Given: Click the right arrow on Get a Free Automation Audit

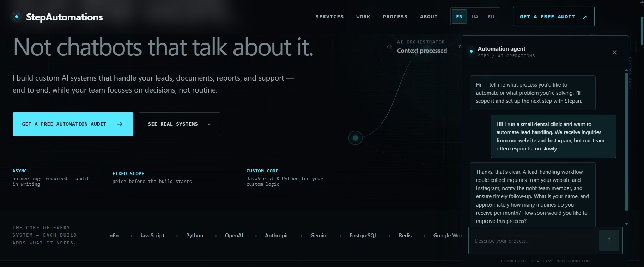Looking at the screenshot, I should click(x=120, y=124).
